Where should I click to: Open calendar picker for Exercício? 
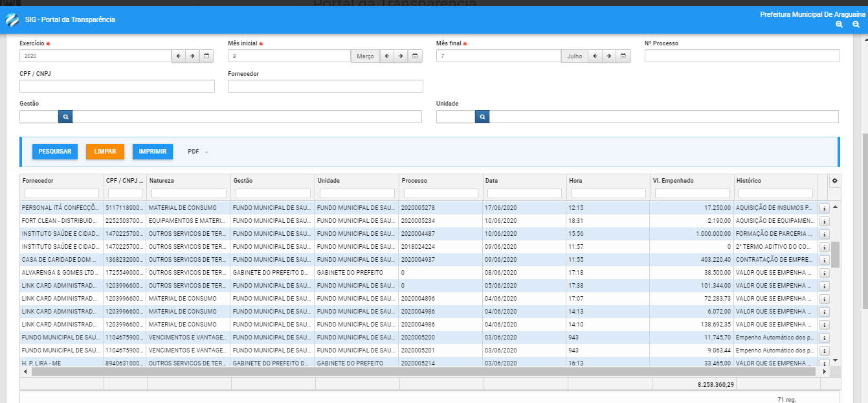[207, 56]
